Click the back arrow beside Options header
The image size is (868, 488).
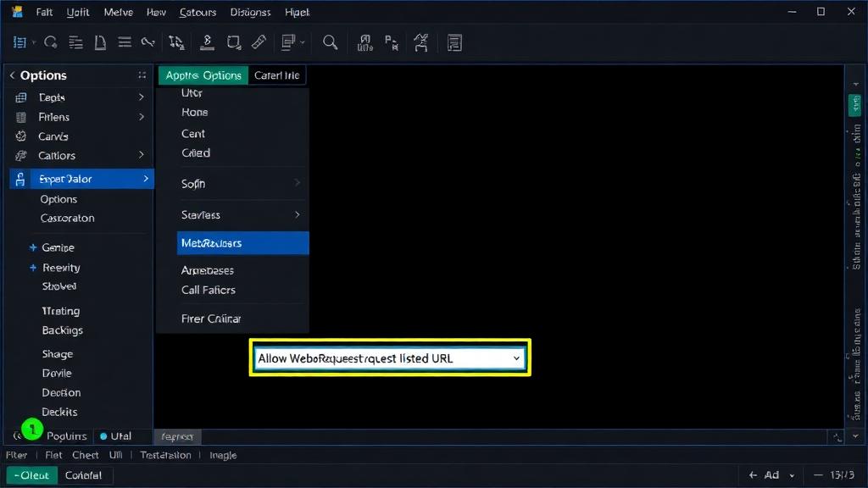tap(12, 75)
